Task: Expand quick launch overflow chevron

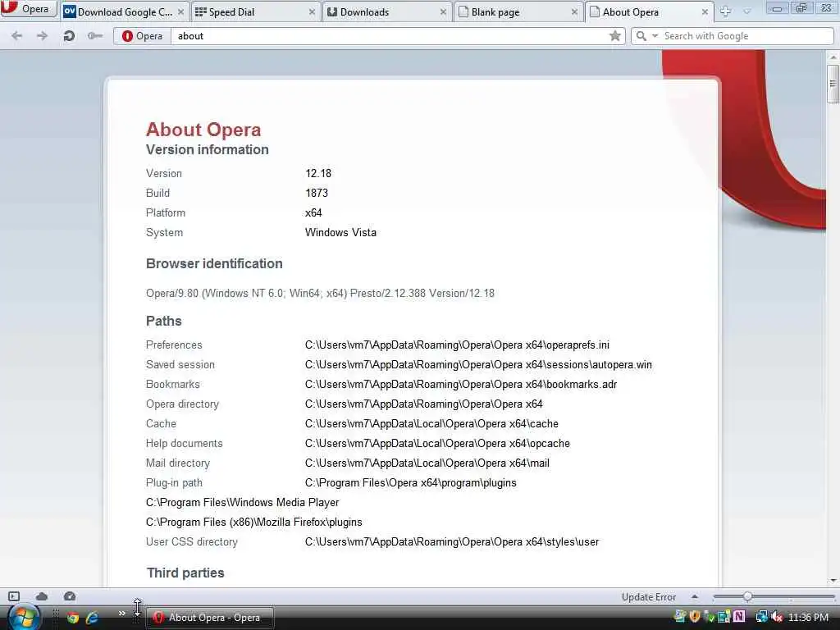Action: (121, 614)
